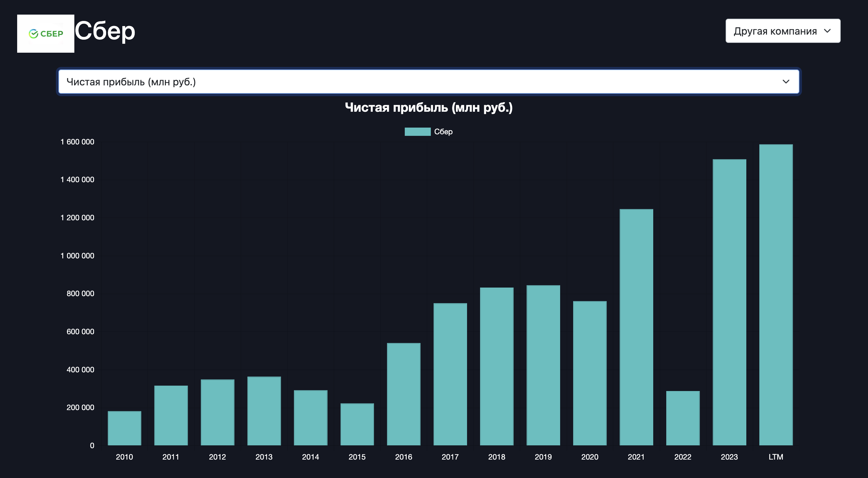This screenshot has height=478, width=868.
Task: Click the 2021 net profit bar
Action: pos(636,327)
